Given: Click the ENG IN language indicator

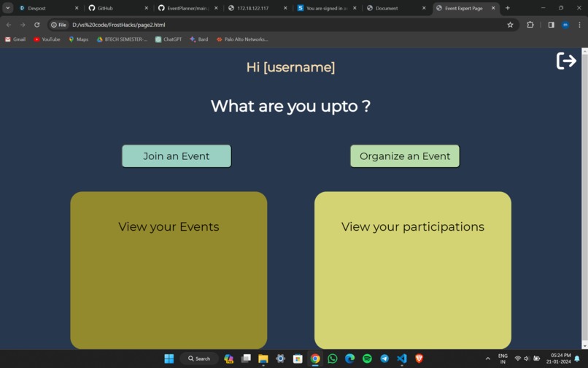Looking at the screenshot, I should [x=503, y=359].
